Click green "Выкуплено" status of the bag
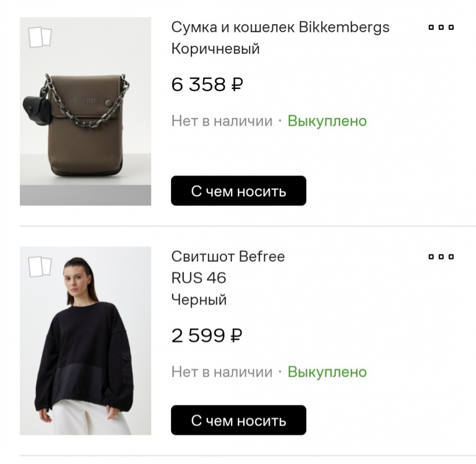The width and height of the screenshot is (476, 464). [x=327, y=121]
